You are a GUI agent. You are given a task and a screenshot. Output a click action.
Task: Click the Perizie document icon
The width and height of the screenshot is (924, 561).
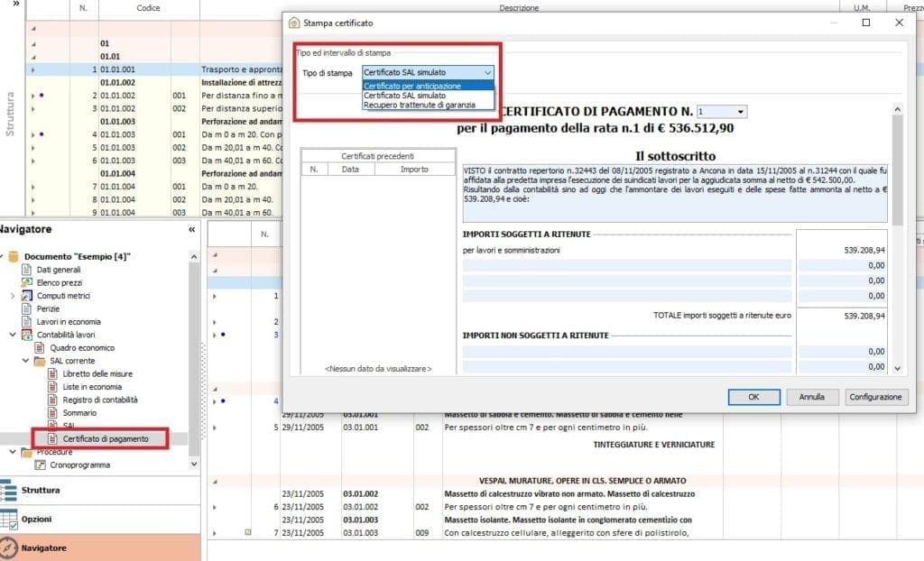(26, 308)
